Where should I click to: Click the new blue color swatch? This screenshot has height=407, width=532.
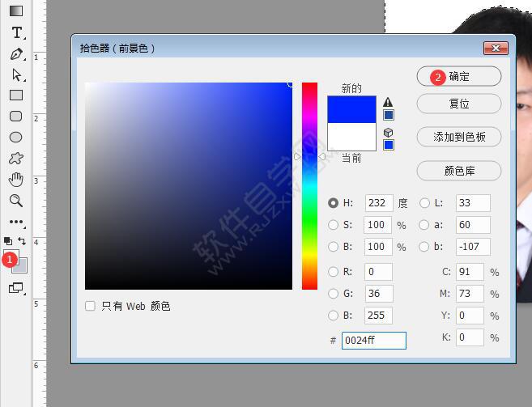coord(351,109)
